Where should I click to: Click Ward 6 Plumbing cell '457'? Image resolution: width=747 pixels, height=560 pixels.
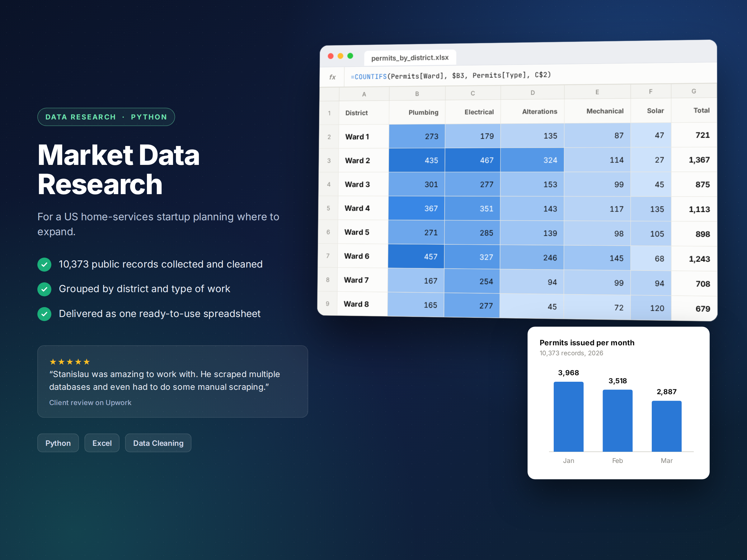[x=416, y=257]
